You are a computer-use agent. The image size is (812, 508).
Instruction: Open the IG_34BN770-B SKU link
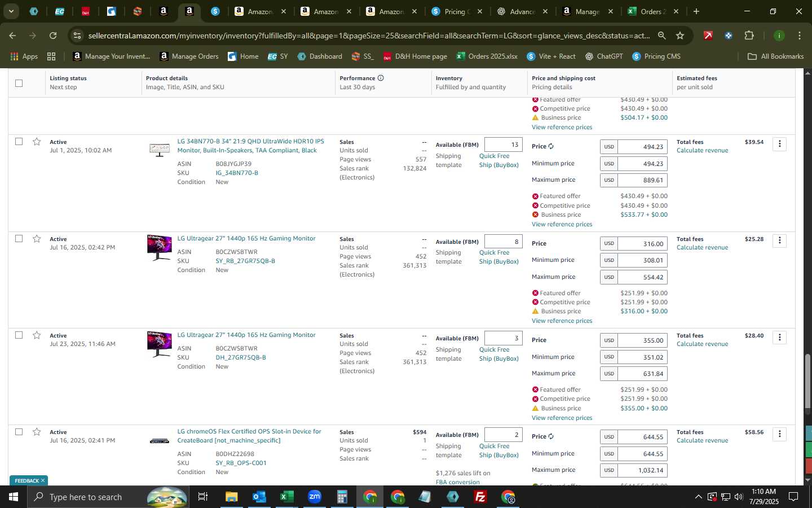237,173
